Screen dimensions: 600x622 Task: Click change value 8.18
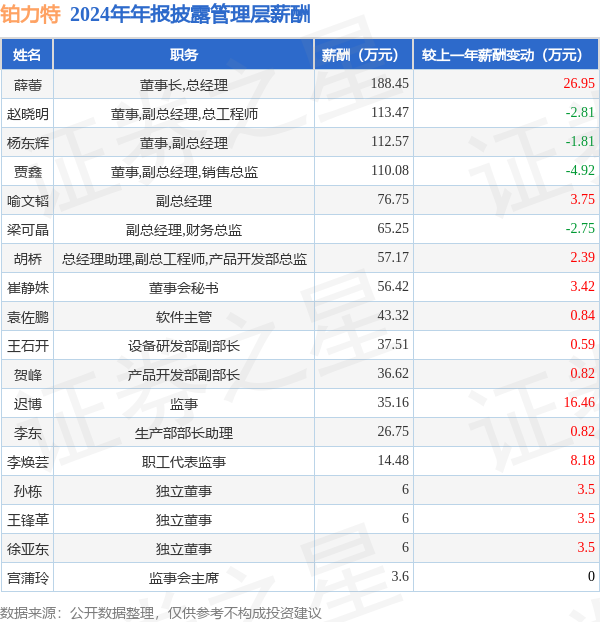pos(583,460)
